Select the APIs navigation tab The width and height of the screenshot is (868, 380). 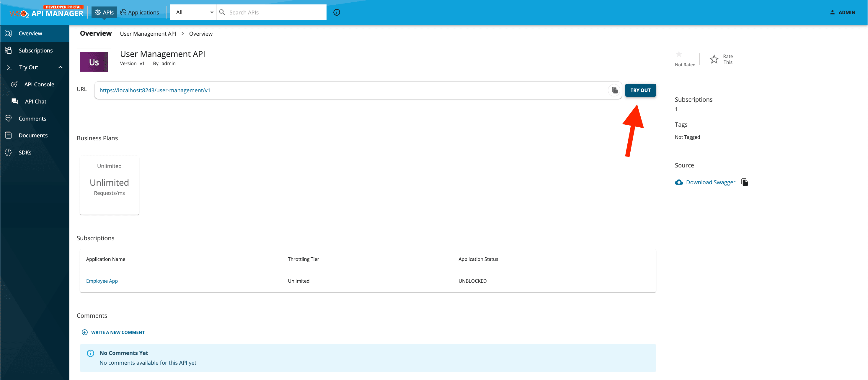[x=104, y=12]
